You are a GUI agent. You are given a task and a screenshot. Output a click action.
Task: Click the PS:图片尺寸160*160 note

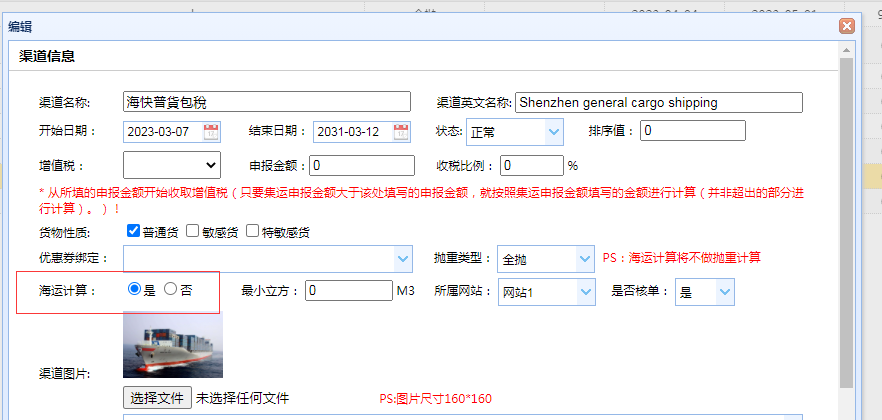click(435, 399)
